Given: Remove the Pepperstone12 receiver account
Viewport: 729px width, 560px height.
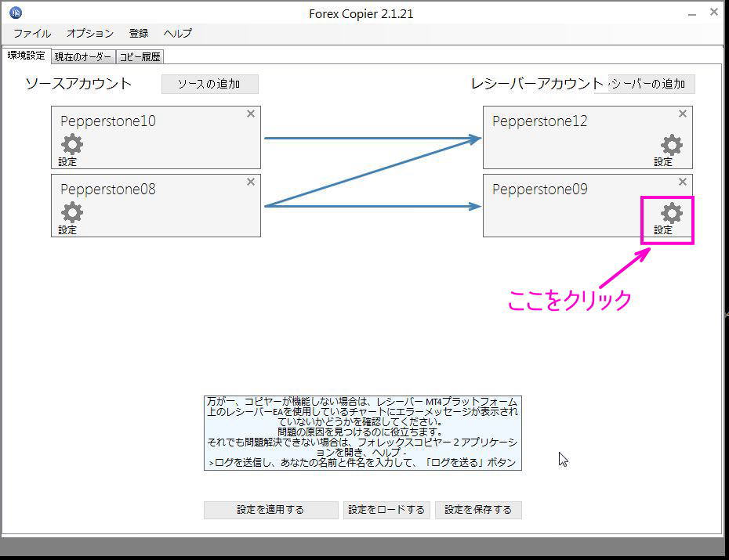Looking at the screenshot, I should pos(682,114).
